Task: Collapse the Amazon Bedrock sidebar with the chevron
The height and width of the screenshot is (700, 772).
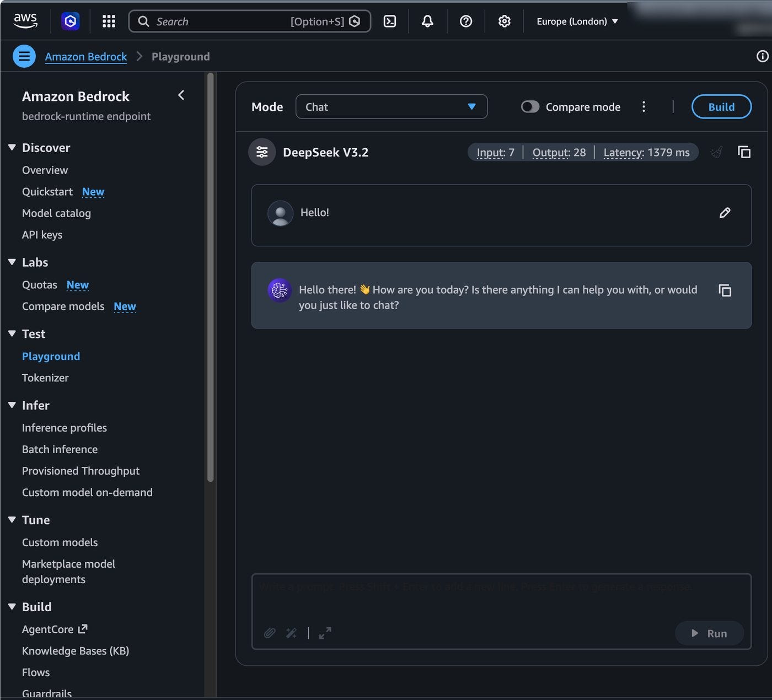Action: [x=181, y=95]
